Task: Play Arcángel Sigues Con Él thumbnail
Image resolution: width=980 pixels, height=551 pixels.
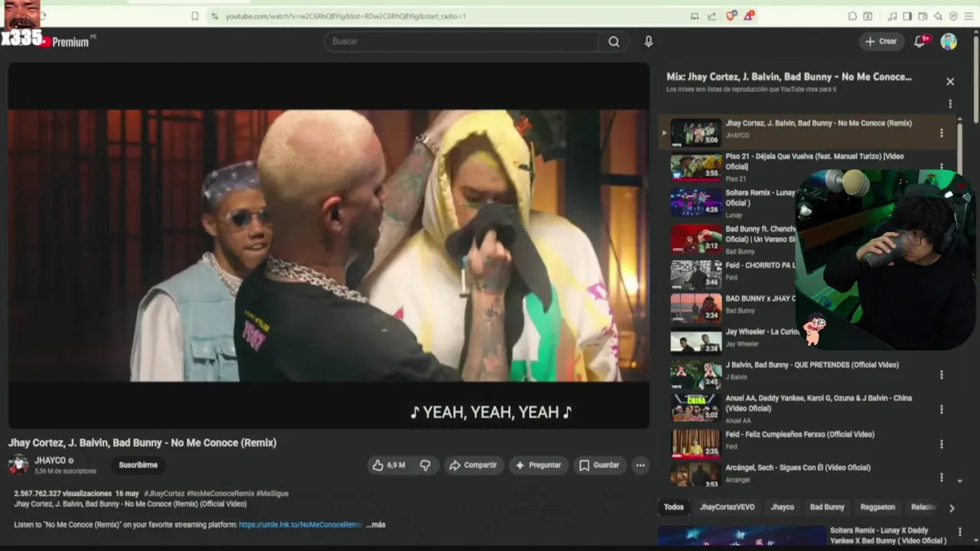Action: point(696,474)
